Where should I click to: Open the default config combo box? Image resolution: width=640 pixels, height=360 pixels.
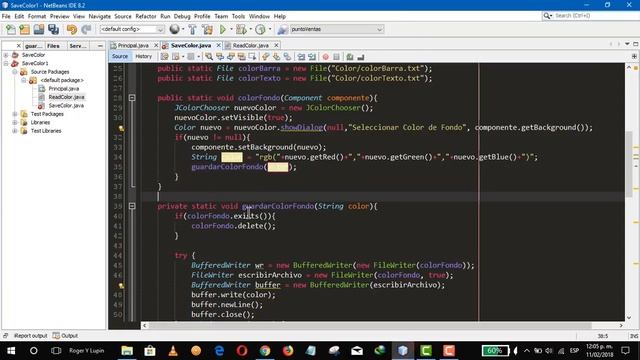click(132, 29)
